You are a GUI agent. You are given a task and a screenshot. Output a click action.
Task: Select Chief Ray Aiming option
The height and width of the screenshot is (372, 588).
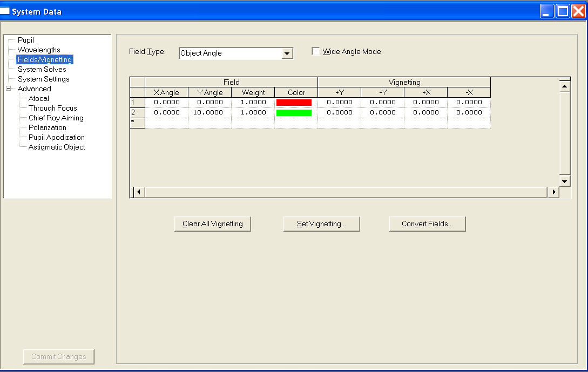[56, 118]
